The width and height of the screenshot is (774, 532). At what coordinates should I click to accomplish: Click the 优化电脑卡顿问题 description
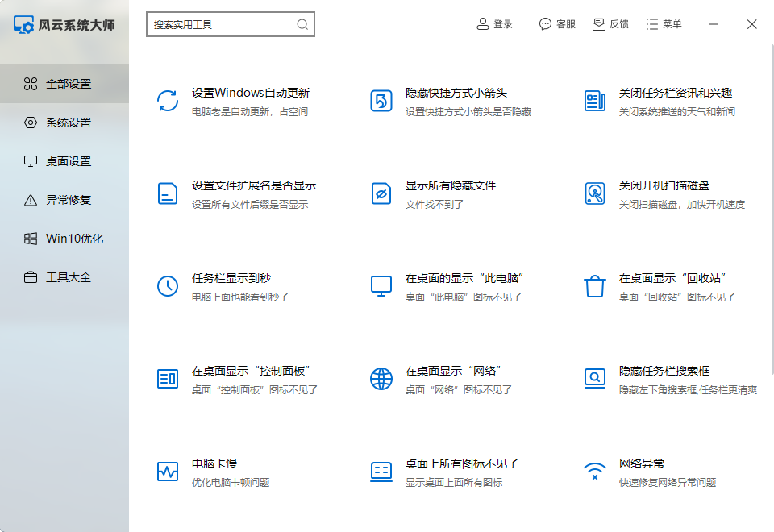[x=231, y=483]
